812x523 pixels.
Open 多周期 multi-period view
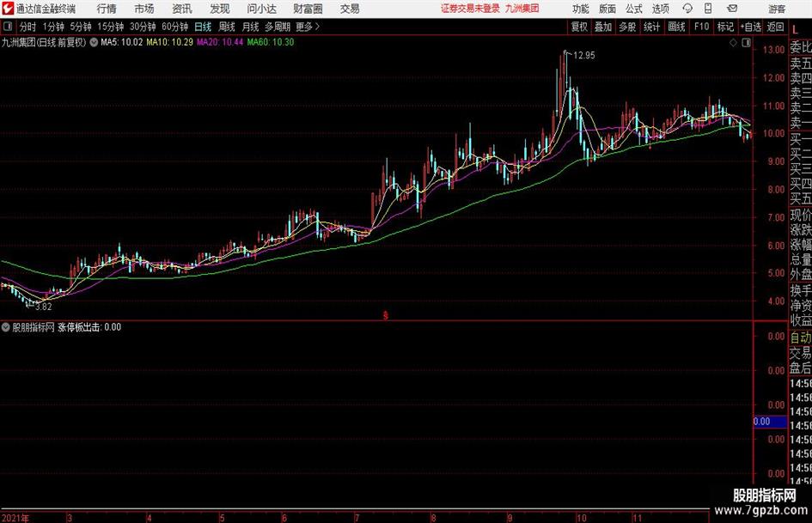click(278, 27)
